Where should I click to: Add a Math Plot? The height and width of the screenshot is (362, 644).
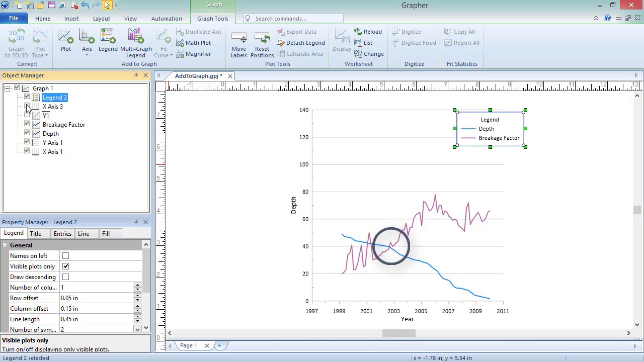click(194, 43)
